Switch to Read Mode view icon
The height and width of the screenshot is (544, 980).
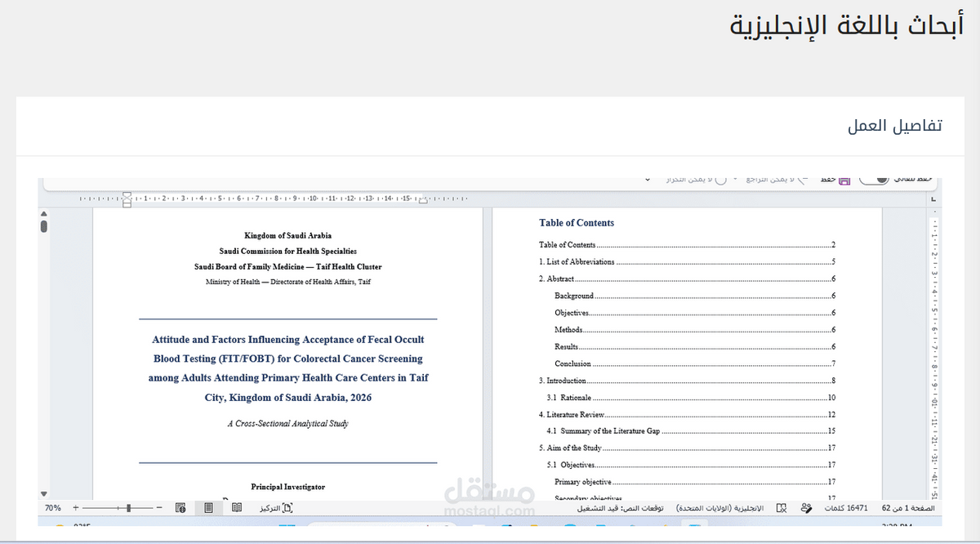coord(237,508)
